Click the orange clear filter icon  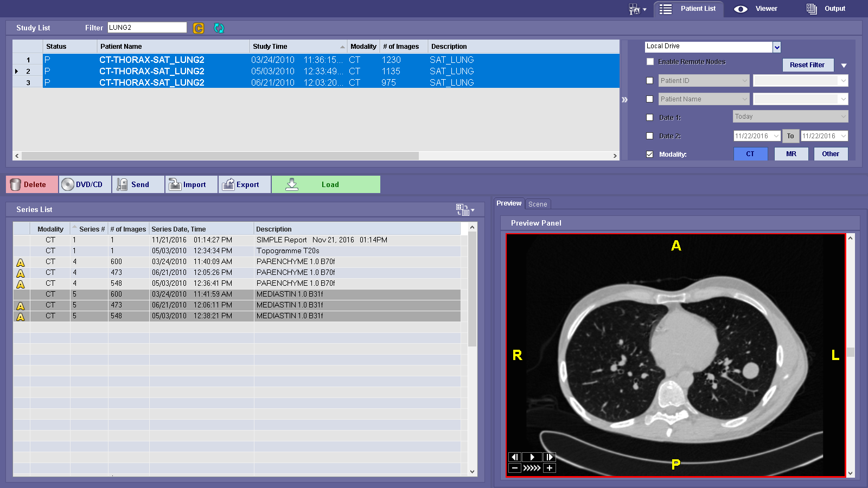point(199,28)
